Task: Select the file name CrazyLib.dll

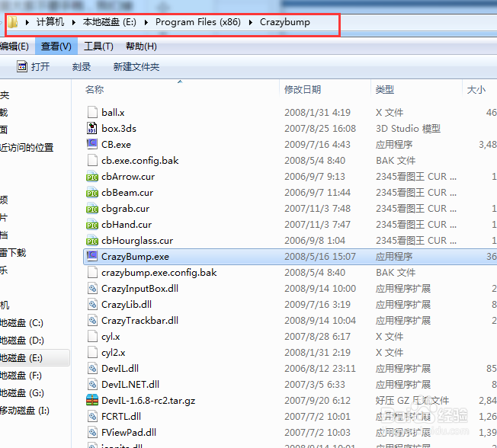Action: (x=127, y=305)
